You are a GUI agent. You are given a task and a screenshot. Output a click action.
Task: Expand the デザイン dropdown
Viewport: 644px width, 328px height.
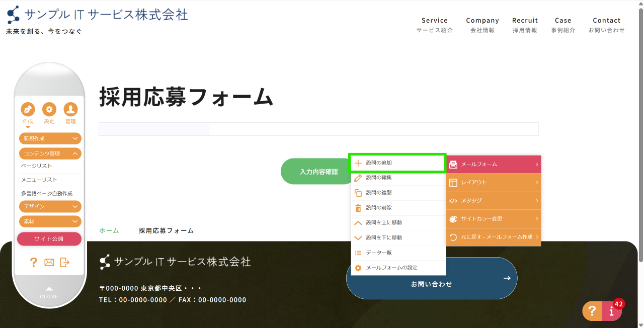[x=50, y=206]
